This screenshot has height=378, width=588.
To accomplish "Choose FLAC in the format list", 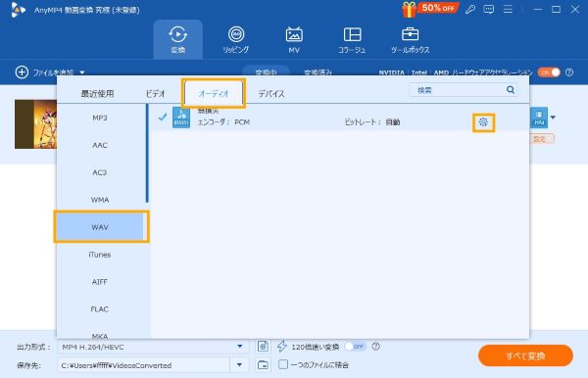I will pyautogui.click(x=100, y=309).
